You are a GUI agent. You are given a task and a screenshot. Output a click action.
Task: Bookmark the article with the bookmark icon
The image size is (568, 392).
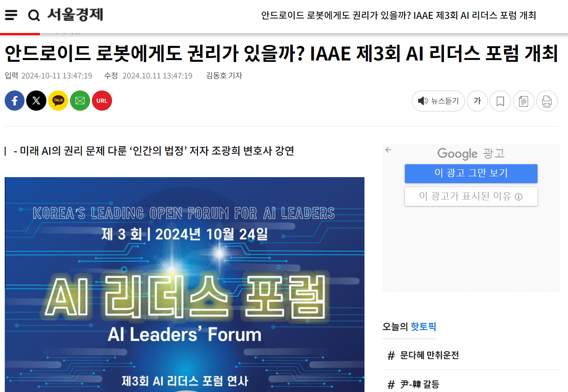click(500, 101)
